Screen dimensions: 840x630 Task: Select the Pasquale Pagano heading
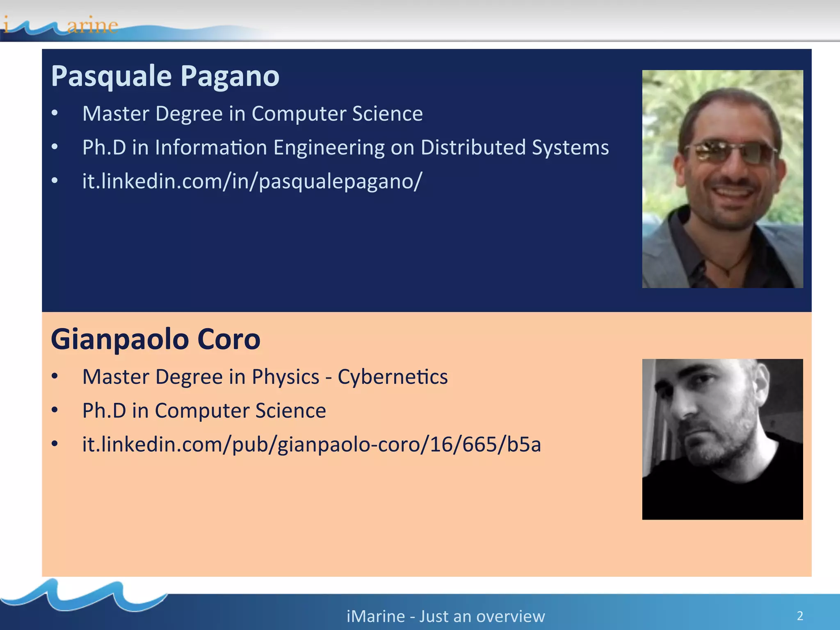[165, 76]
